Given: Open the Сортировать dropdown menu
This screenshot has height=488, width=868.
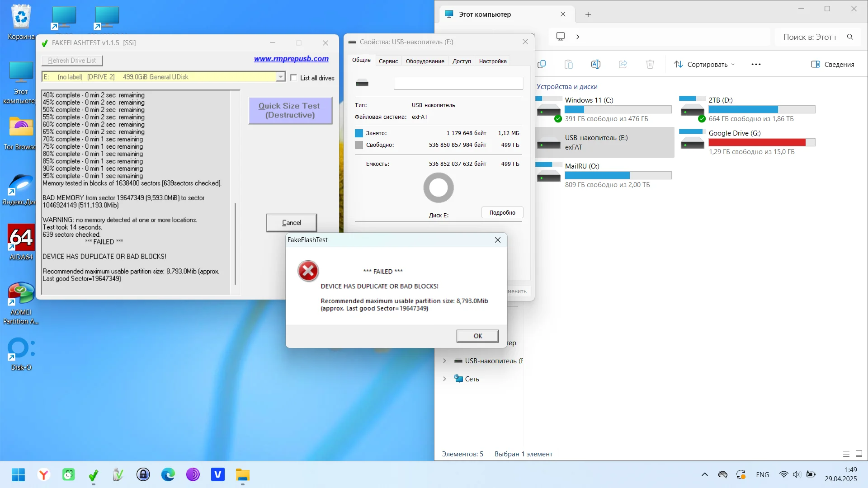Looking at the screenshot, I should (x=704, y=64).
